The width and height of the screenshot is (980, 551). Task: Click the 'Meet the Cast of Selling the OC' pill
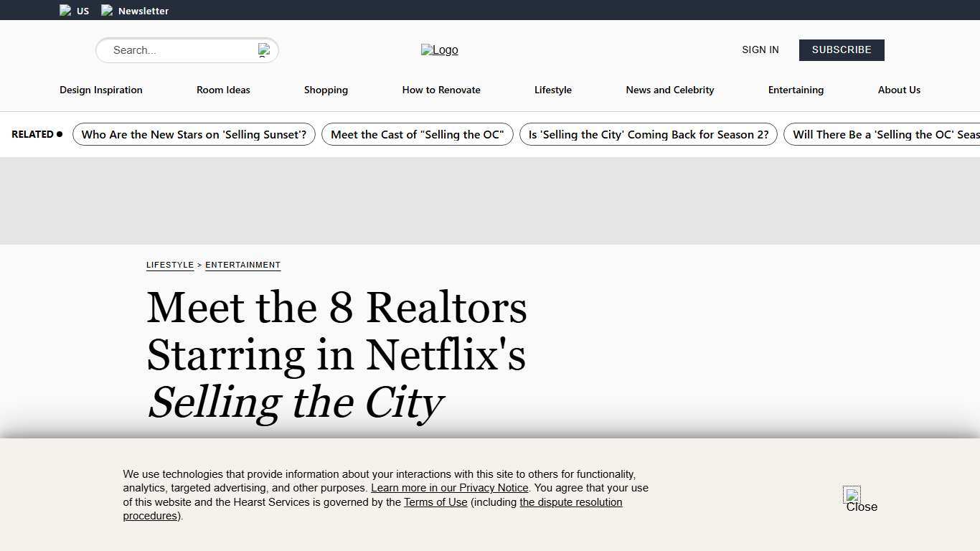[x=417, y=134]
